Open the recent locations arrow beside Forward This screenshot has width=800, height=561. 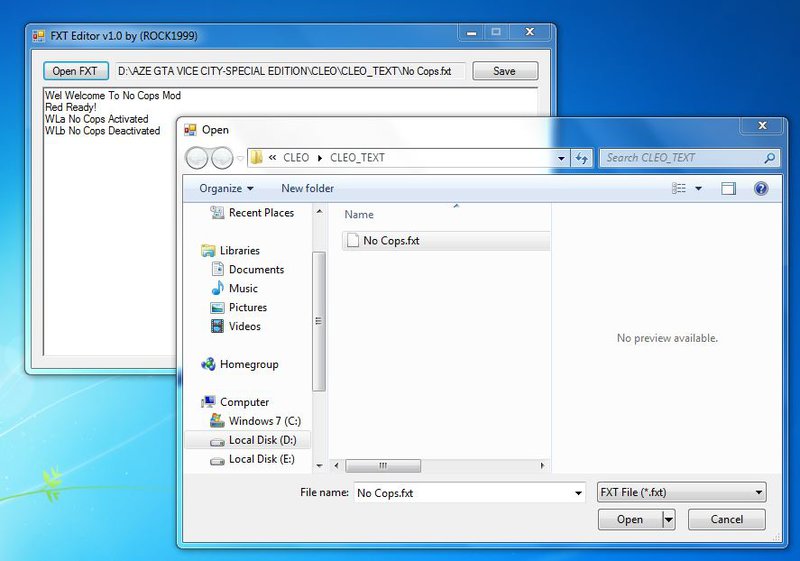[x=240, y=158]
